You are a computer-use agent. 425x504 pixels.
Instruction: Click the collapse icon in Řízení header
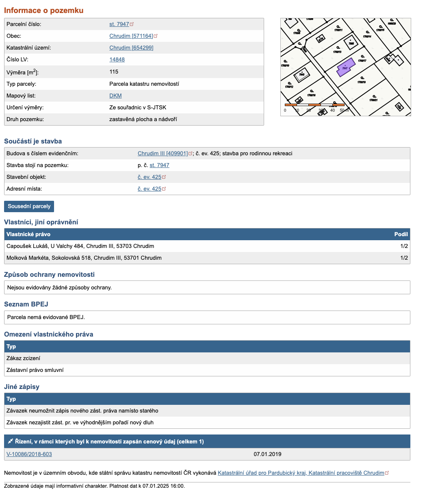(x=10, y=441)
